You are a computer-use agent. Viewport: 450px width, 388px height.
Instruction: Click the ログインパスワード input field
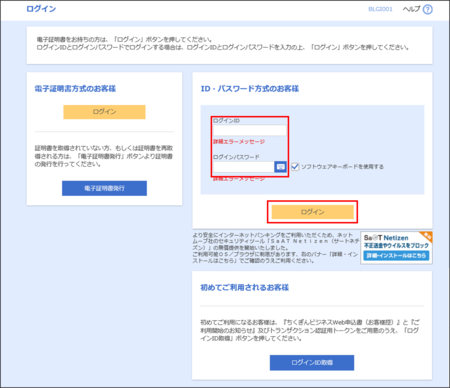(244, 167)
